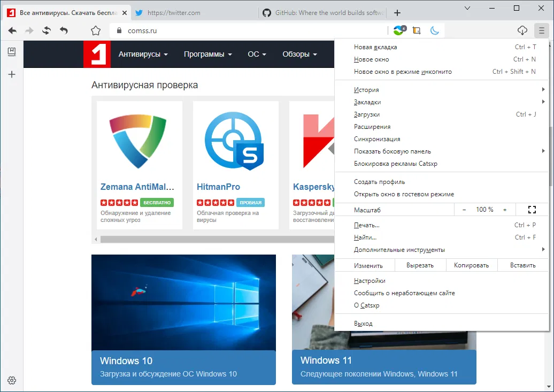Expand the ОС navigation dropdown

pos(257,54)
